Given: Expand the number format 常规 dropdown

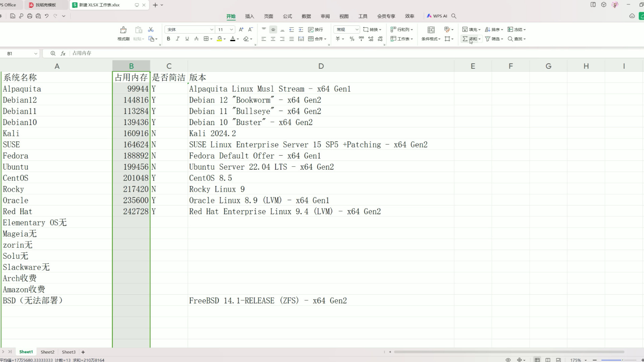Looking at the screenshot, I should [x=357, y=29].
